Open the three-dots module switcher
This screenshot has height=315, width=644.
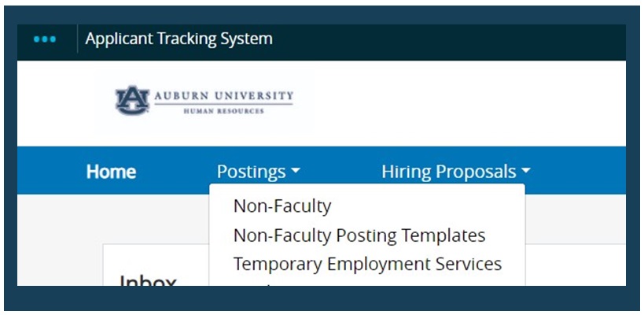tap(45, 39)
